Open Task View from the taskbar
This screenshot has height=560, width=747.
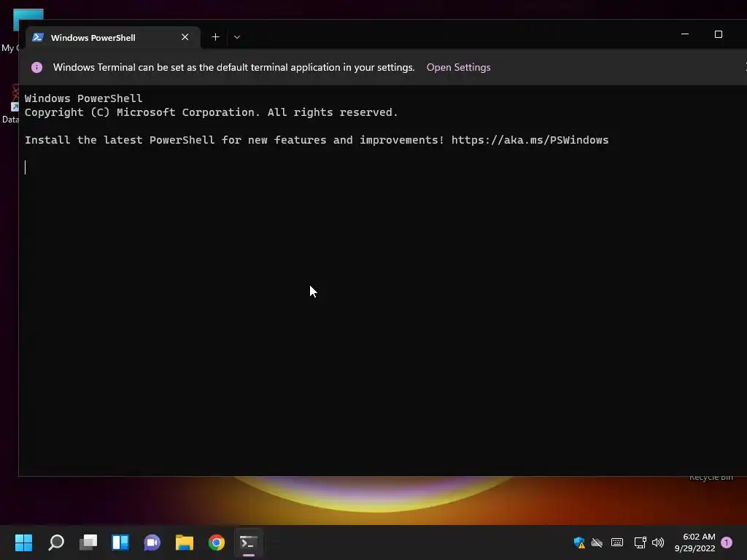pos(88,542)
